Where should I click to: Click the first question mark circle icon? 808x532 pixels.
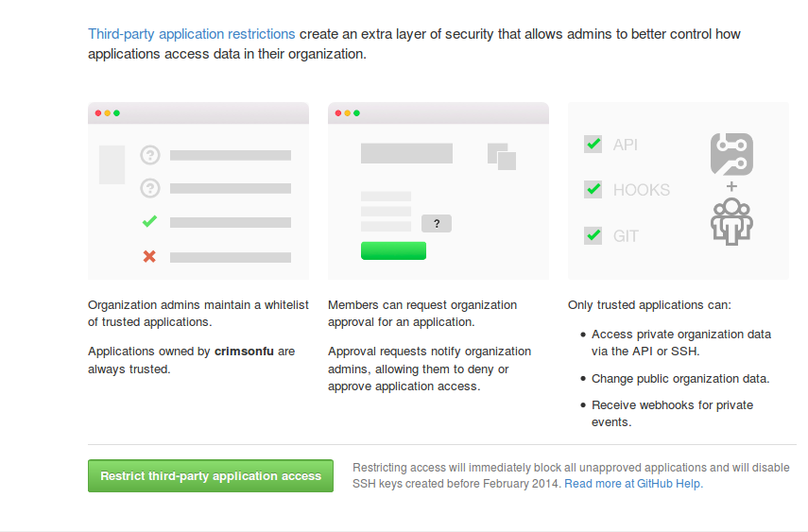[x=150, y=155]
